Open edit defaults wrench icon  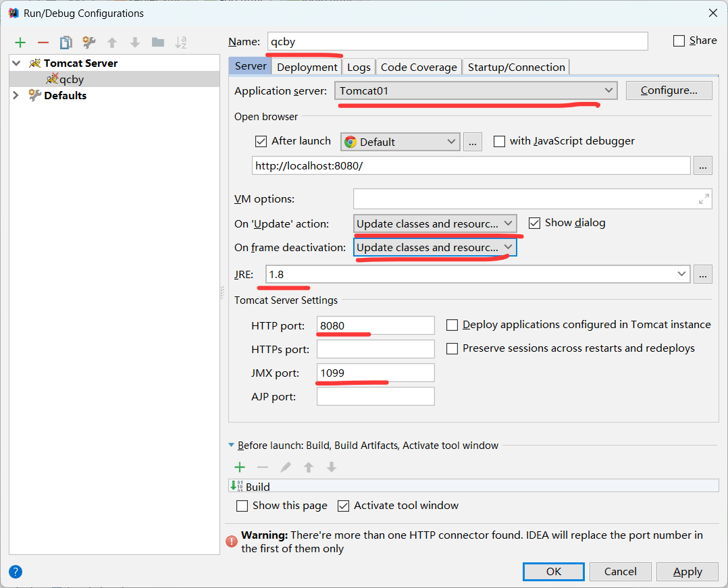88,43
